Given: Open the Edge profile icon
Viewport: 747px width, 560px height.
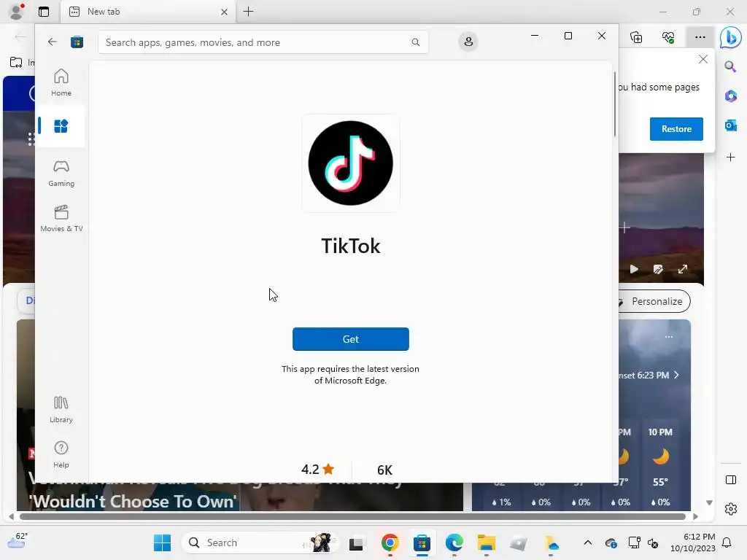Looking at the screenshot, I should pos(17,12).
